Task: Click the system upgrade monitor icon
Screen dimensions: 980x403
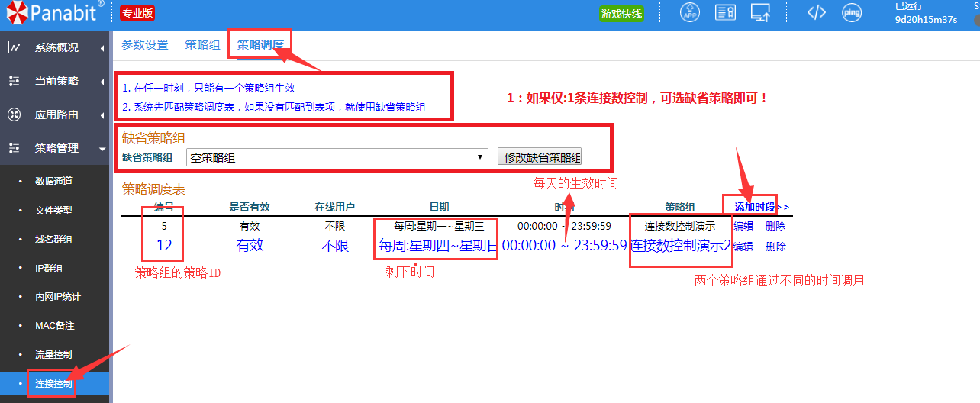Action: (760, 13)
